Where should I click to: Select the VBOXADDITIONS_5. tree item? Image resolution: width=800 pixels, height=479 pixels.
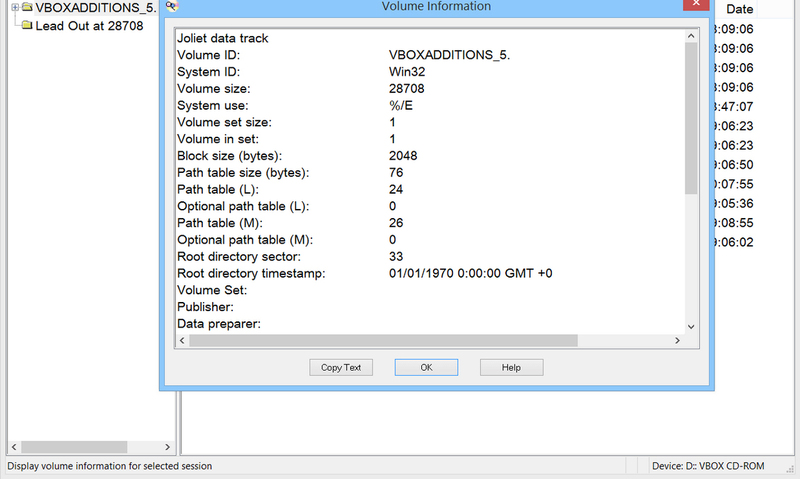coord(95,8)
